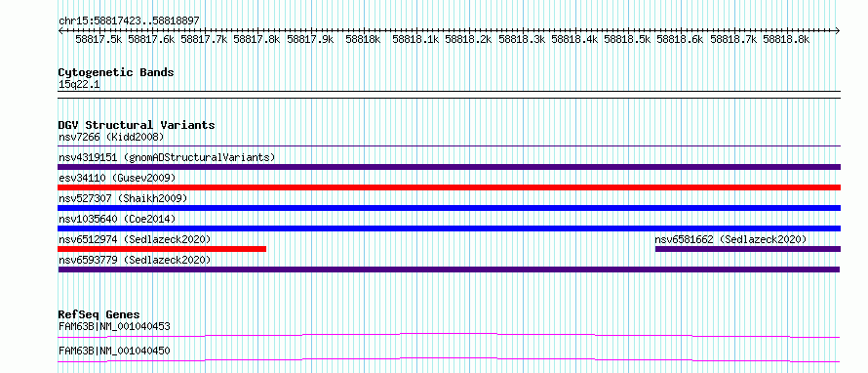
Task: Click the purple nsv6593779 variant bar
Action: (x=449, y=269)
